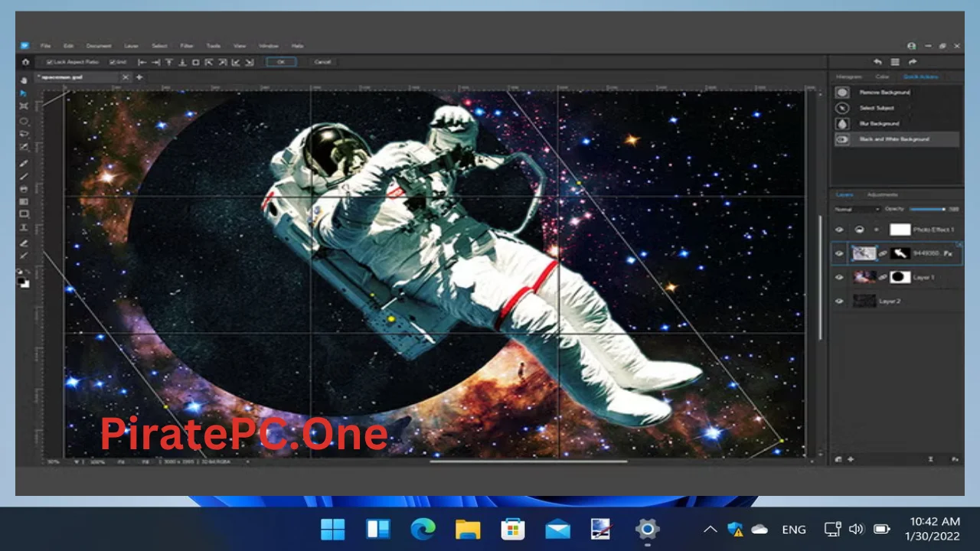Click the Layer 1 black circle mask thumbnail

(x=900, y=277)
